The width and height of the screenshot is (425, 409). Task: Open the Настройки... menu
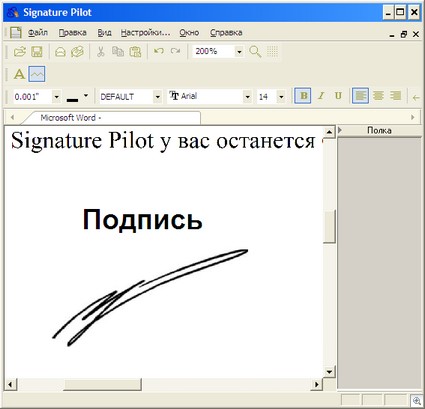(x=145, y=33)
